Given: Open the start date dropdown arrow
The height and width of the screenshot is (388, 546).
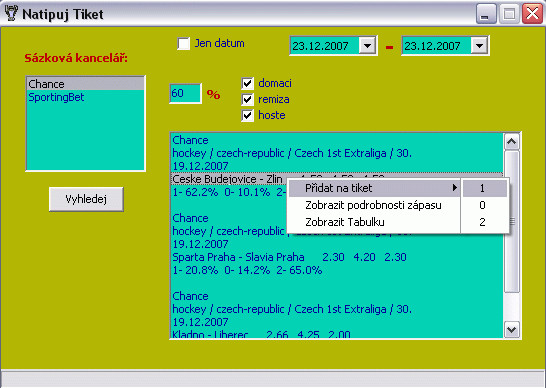Looking at the screenshot, I should 367,46.
